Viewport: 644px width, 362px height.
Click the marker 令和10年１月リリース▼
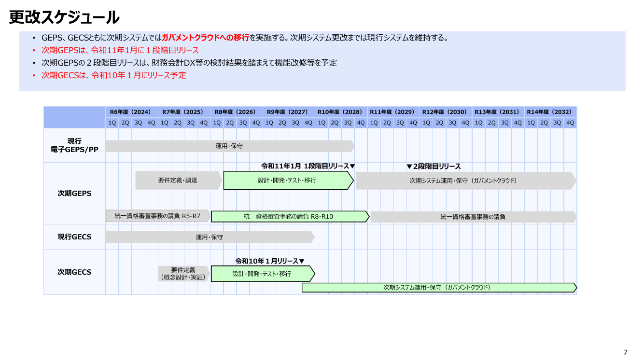pos(270,261)
